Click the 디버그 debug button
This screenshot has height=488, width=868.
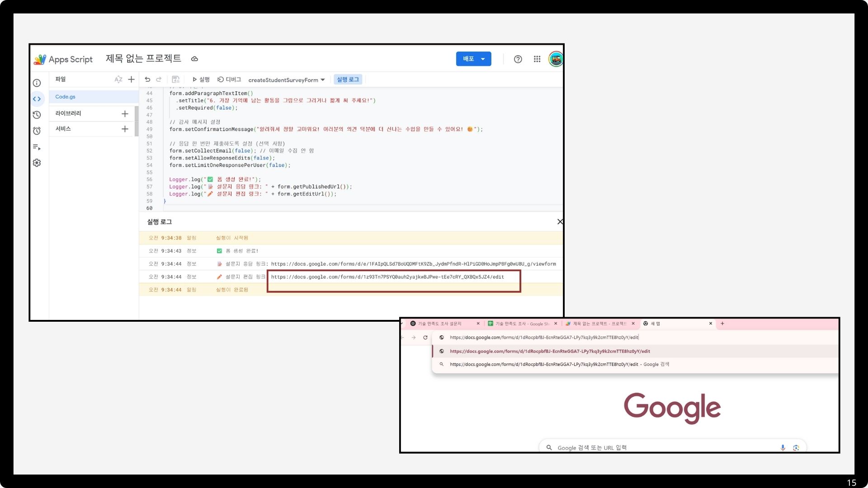229,80
